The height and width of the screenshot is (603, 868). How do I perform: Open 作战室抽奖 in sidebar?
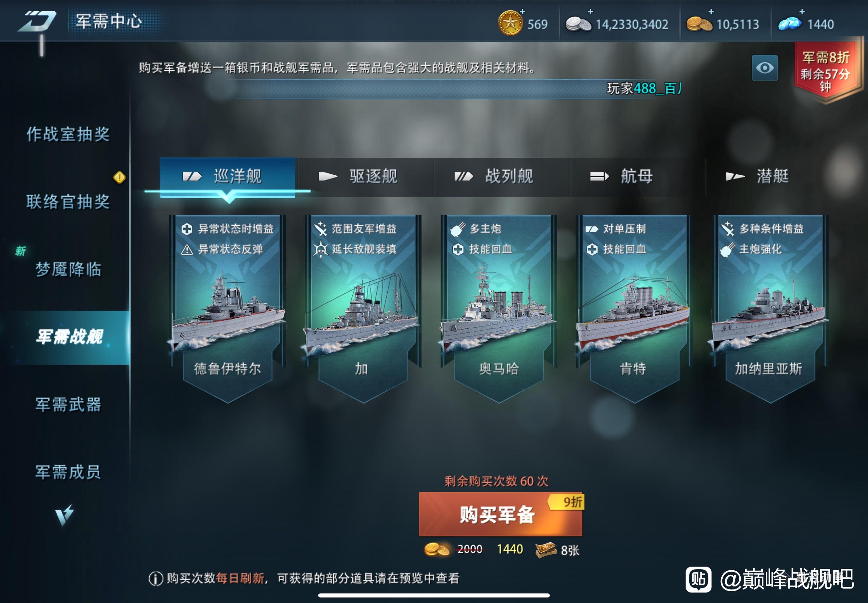[x=68, y=134]
